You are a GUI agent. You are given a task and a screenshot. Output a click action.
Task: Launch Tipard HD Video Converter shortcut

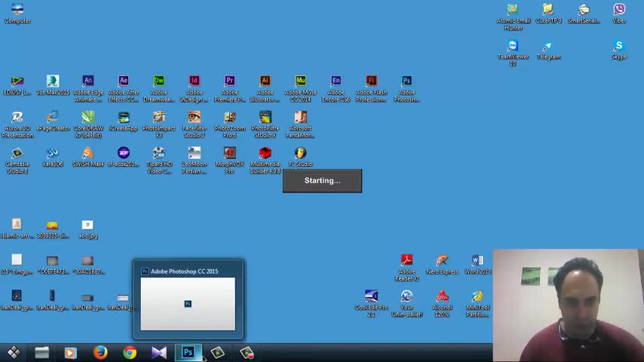click(x=159, y=160)
